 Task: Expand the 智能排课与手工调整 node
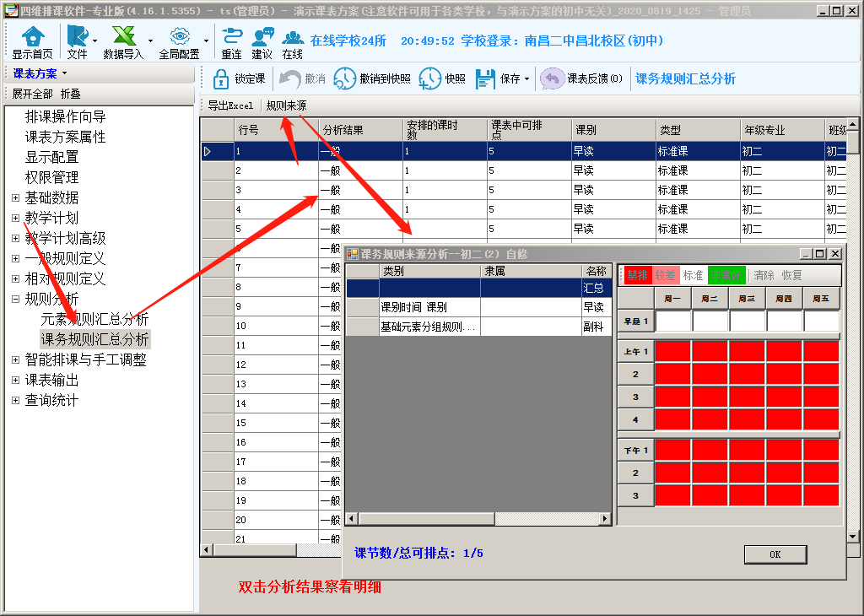[x=15, y=360]
